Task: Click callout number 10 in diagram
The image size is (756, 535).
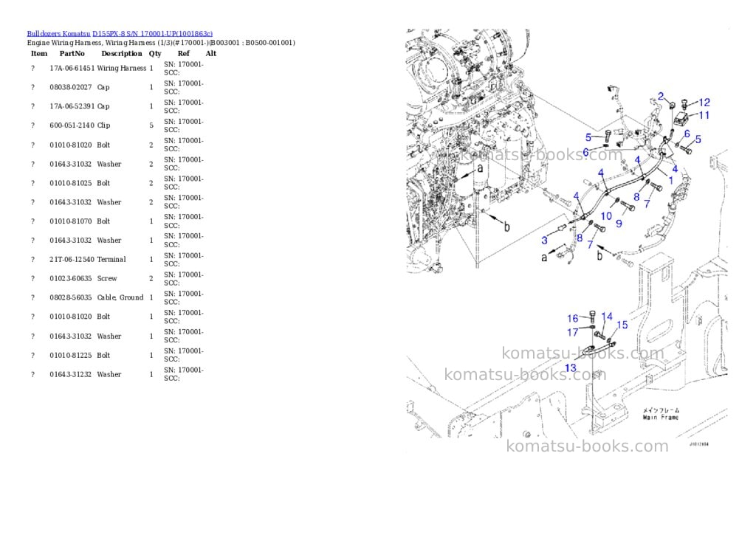Action: [x=606, y=216]
